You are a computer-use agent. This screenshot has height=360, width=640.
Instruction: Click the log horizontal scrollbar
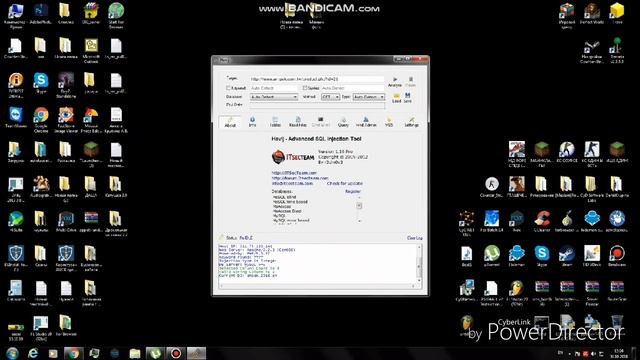[318, 286]
